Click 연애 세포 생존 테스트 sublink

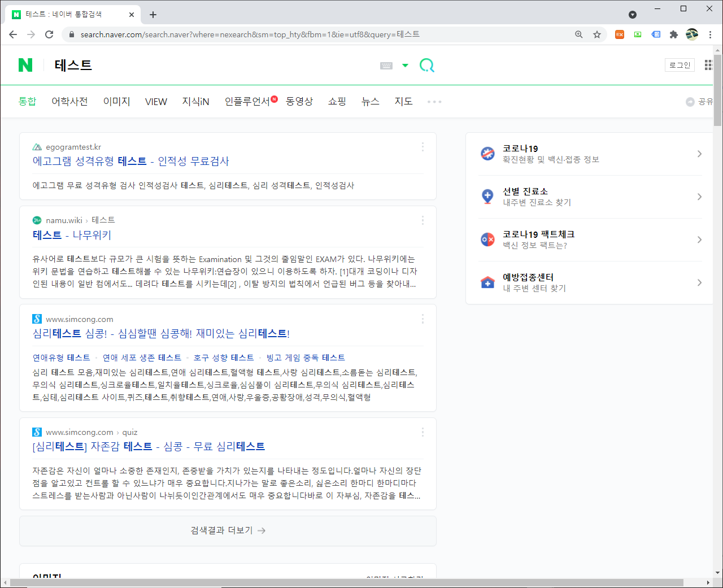[142, 358]
